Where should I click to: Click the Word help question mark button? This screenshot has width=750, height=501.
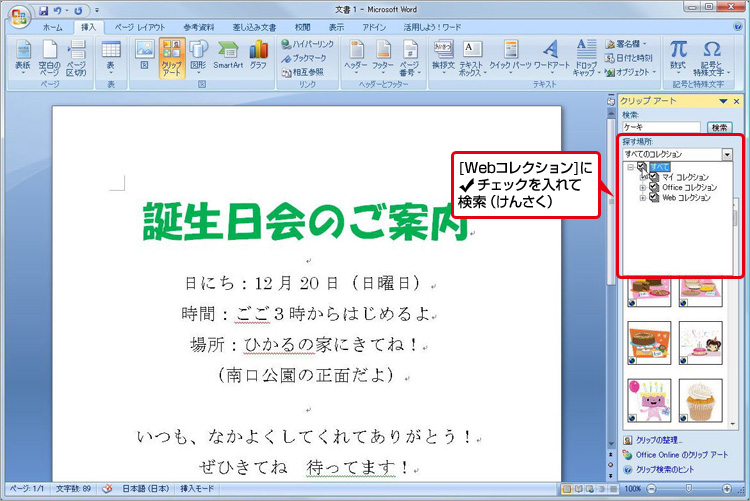click(x=738, y=27)
